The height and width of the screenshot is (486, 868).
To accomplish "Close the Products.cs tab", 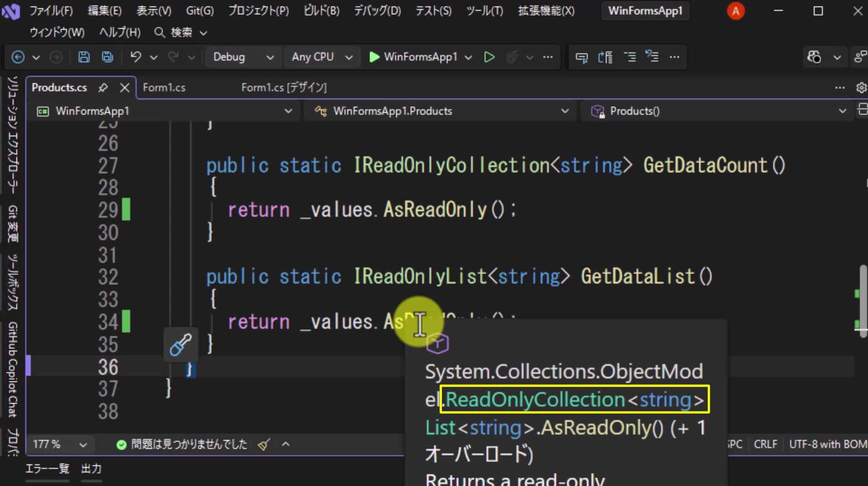I will tap(125, 88).
